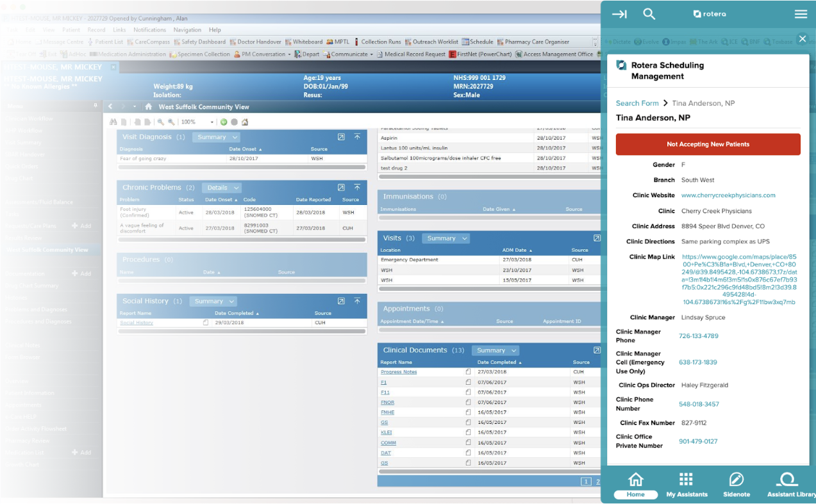Collapse the Visit Diagnosis panel

[x=357, y=137]
